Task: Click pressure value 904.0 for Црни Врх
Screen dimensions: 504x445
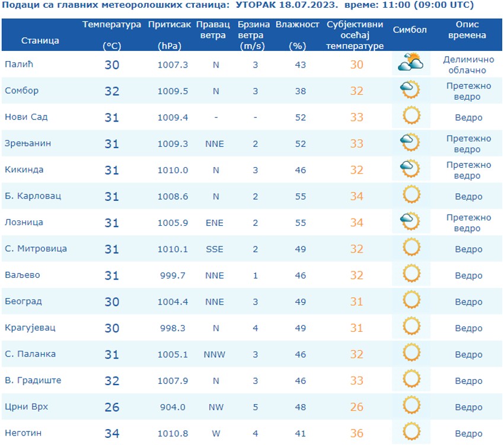Action: (173, 407)
